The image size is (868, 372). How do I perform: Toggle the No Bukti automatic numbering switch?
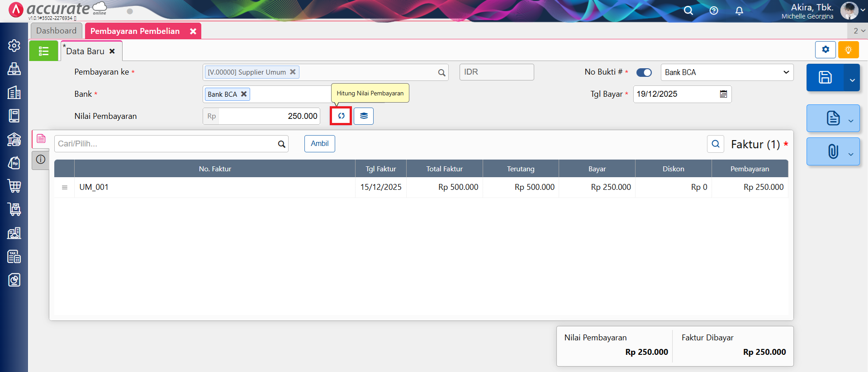pos(644,72)
